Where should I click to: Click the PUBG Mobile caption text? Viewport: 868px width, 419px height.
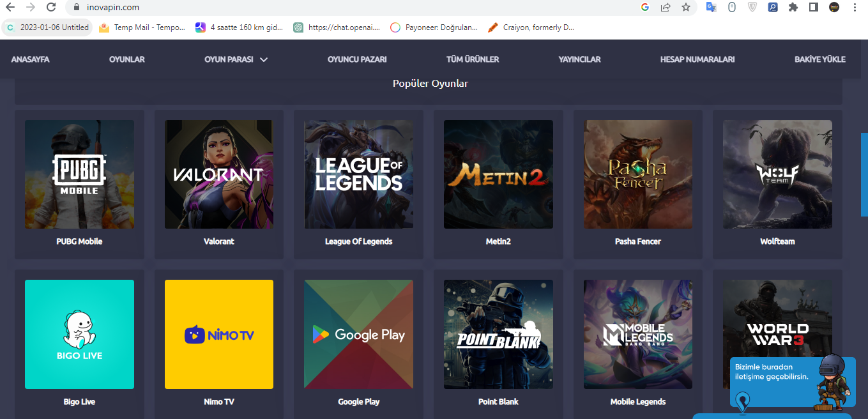tap(79, 241)
